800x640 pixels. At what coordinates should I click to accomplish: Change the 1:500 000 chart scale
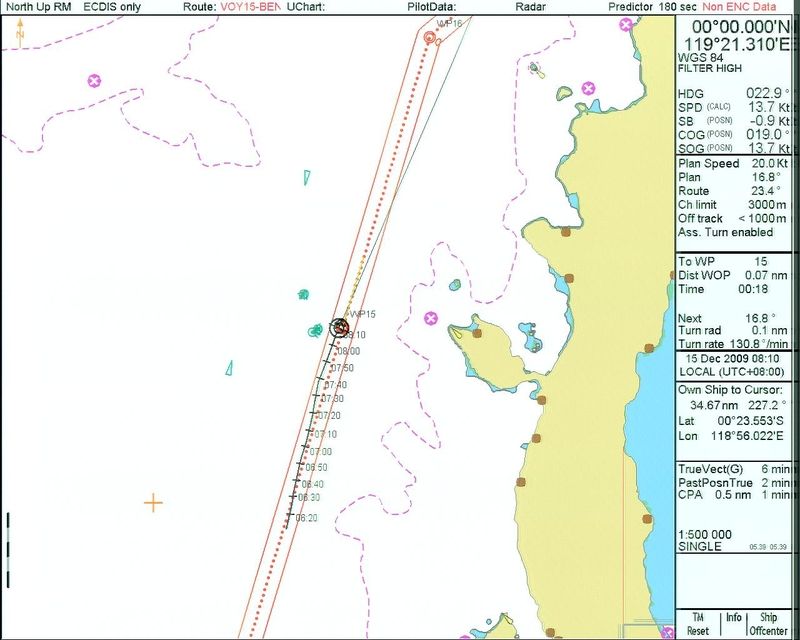(704, 534)
